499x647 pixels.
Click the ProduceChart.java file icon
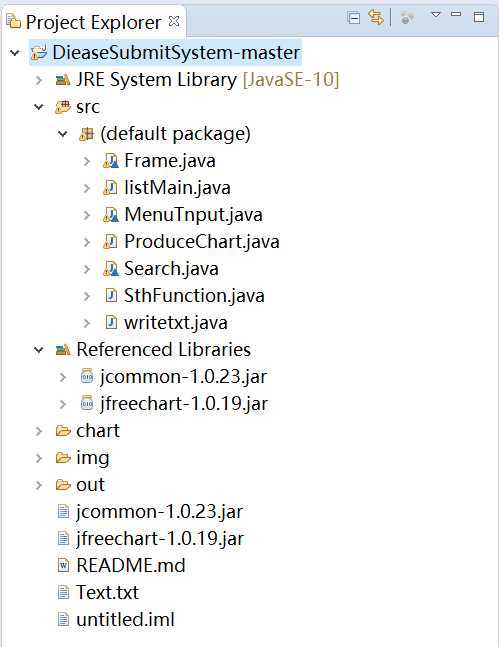(110, 242)
